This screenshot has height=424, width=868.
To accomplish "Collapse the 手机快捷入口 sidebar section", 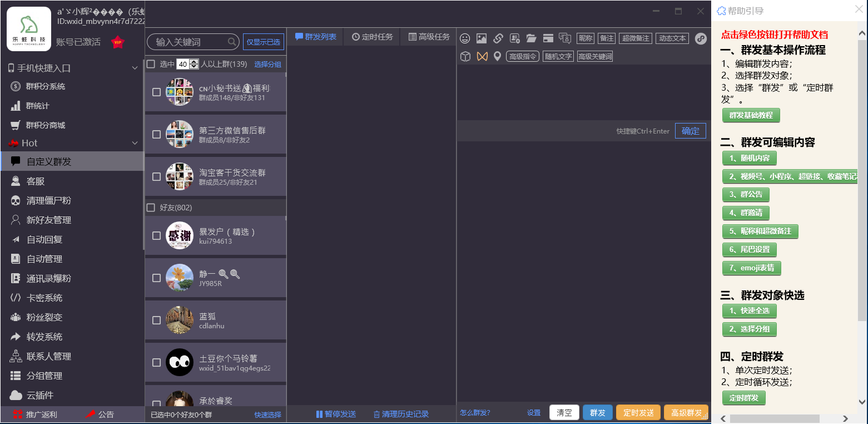I will 134,68.
